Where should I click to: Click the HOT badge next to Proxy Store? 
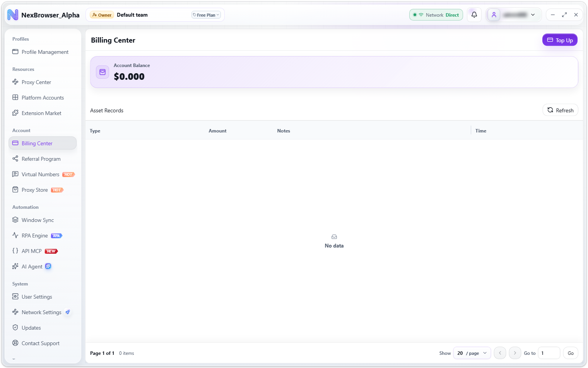[57, 190]
